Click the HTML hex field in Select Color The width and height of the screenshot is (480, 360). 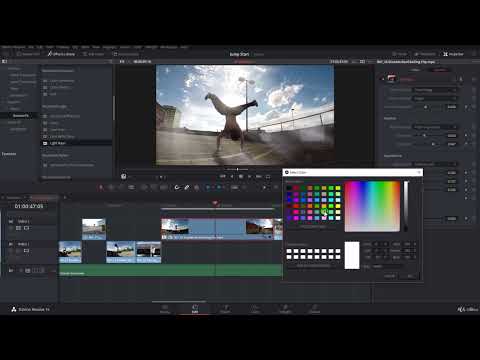(x=387, y=266)
